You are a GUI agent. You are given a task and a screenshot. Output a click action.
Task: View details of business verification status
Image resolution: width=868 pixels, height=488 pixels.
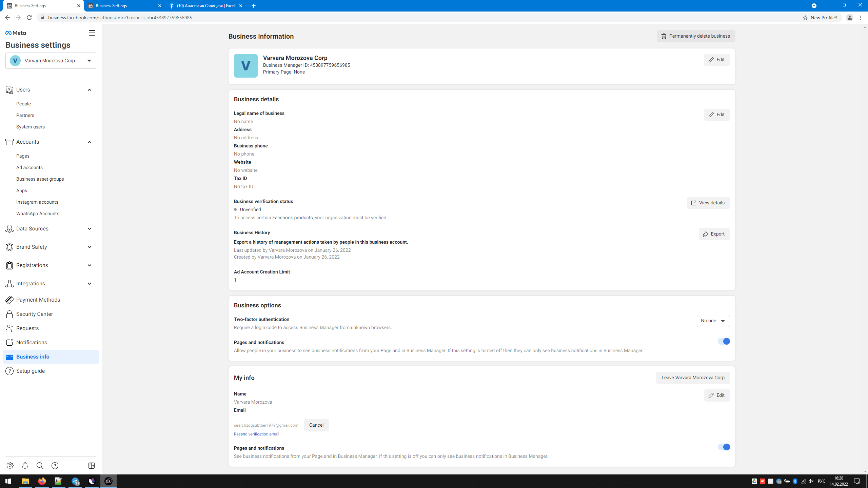pos(708,203)
